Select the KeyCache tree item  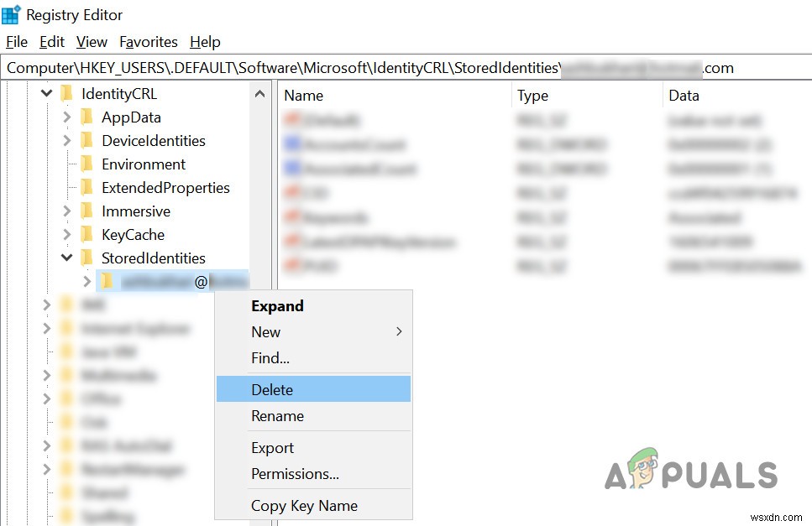133,235
